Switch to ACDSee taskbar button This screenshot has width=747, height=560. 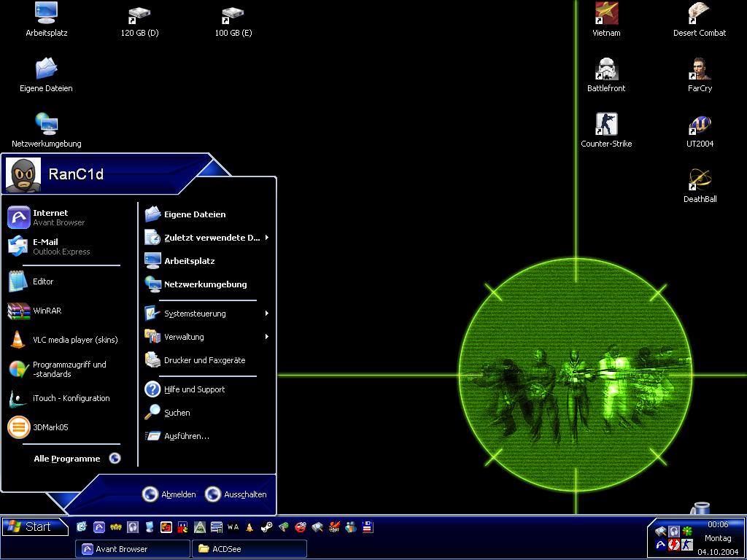(x=249, y=548)
